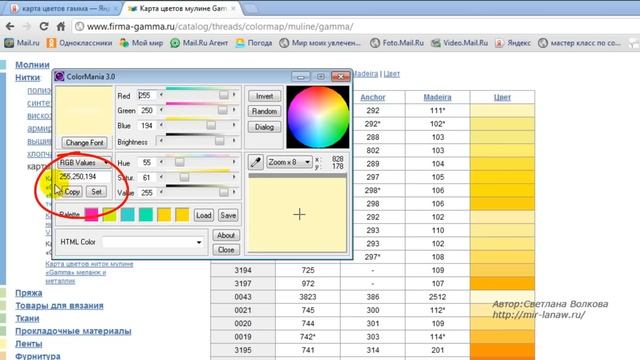Open Яндекс bookmark
This screenshot has height=360, width=640.
[513, 42]
